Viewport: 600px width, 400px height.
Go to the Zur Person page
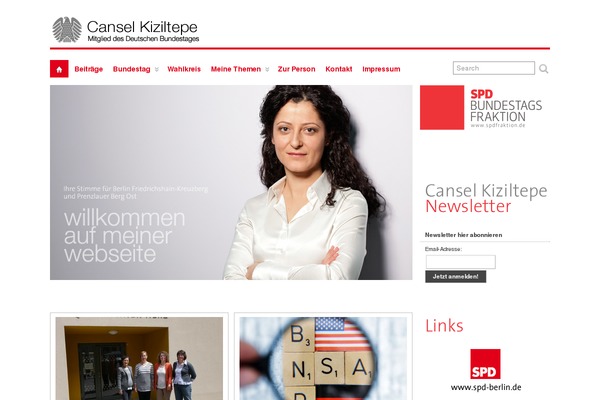(x=297, y=69)
